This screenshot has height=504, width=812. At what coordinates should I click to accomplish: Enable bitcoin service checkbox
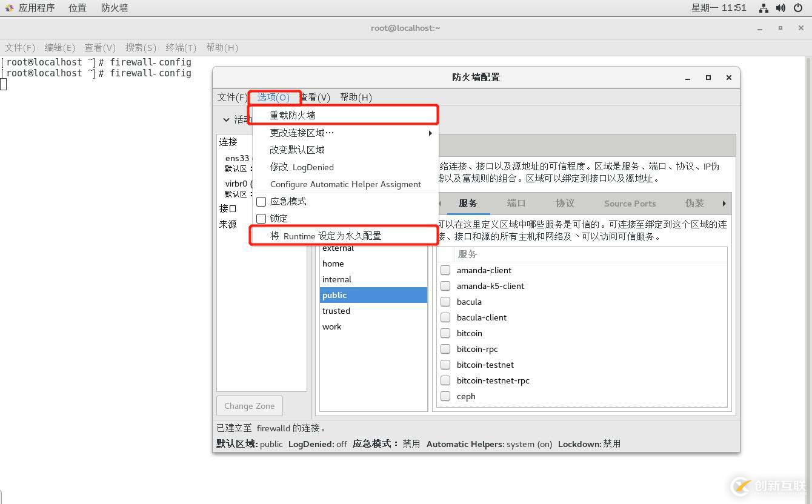pyautogui.click(x=445, y=333)
